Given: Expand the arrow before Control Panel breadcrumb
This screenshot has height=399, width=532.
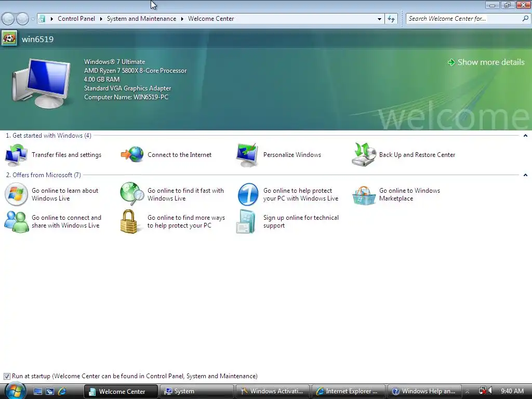Looking at the screenshot, I should [x=51, y=19].
